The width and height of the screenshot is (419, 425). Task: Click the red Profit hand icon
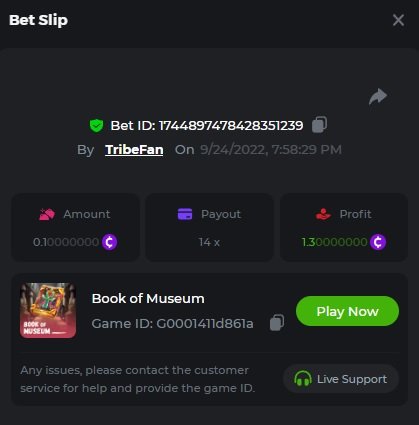[323, 214]
